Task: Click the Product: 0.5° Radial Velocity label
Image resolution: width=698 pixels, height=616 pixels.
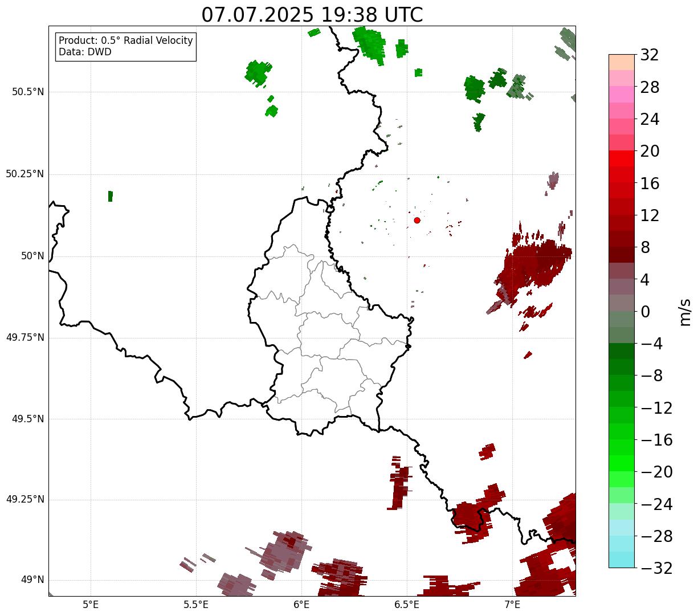Action: pyautogui.click(x=126, y=41)
